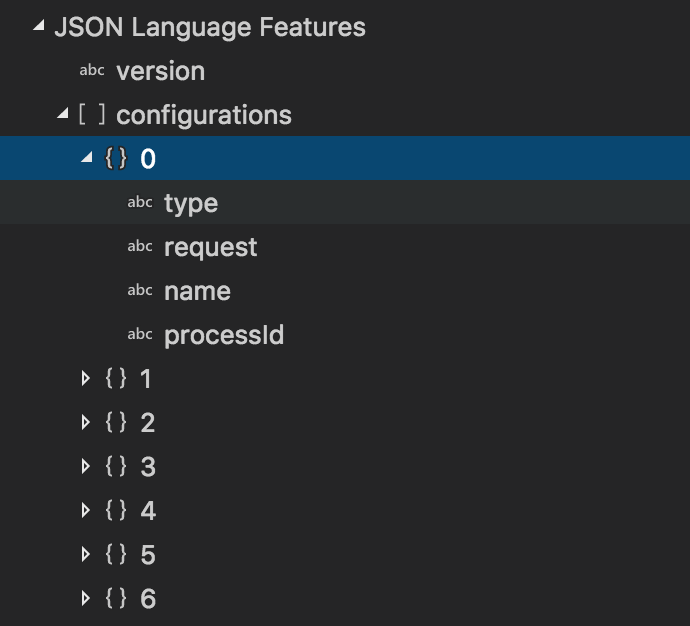Expand object node 2
Image resolution: width=690 pixels, height=626 pixels.
coord(86,422)
